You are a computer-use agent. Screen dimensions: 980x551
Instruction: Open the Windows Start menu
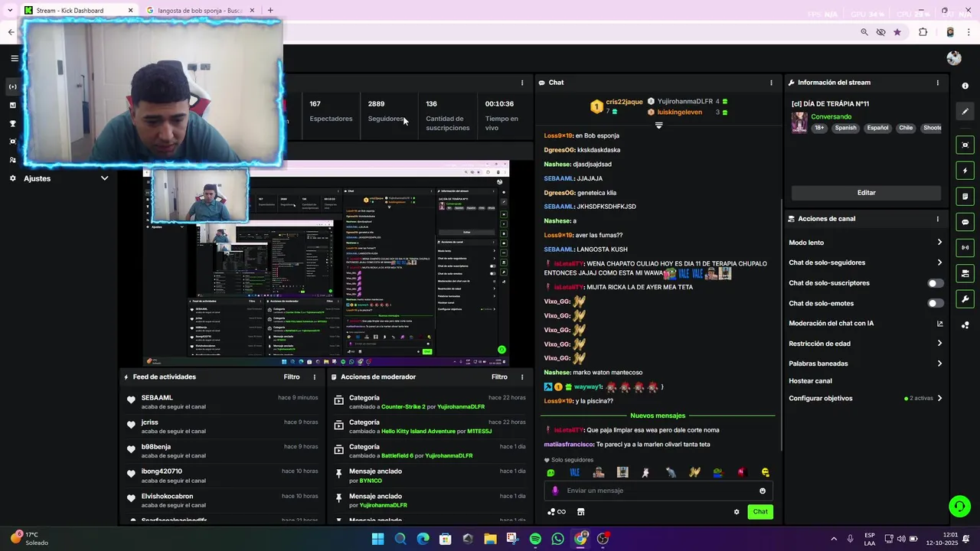tap(377, 539)
